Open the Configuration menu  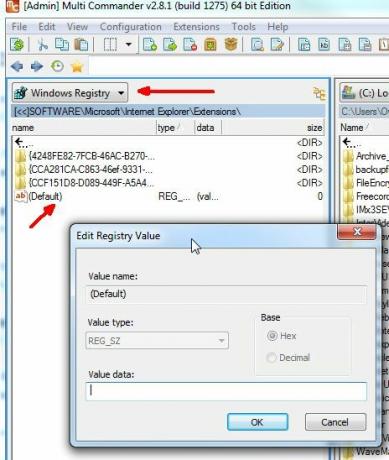(x=131, y=27)
